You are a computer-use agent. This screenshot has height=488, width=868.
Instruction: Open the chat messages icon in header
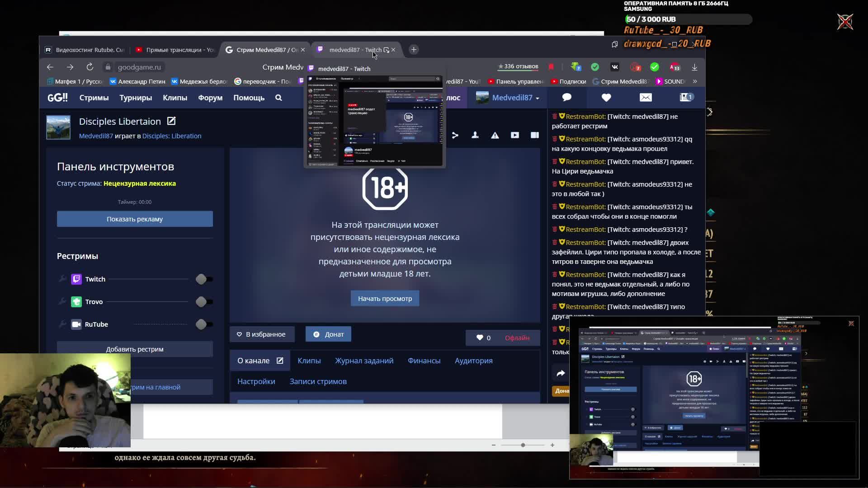pyautogui.click(x=566, y=97)
